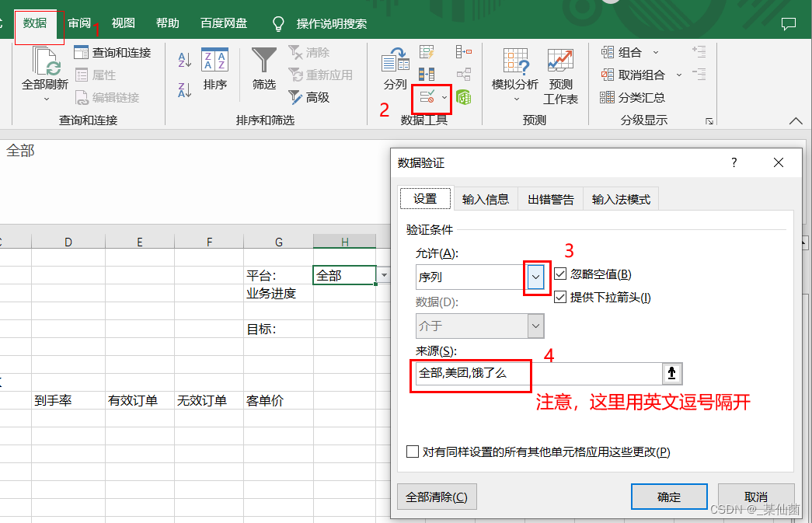Viewport: 812px width, 523px height.
Task: Switch to 设置 tab in dialog
Action: [x=425, y=198]
